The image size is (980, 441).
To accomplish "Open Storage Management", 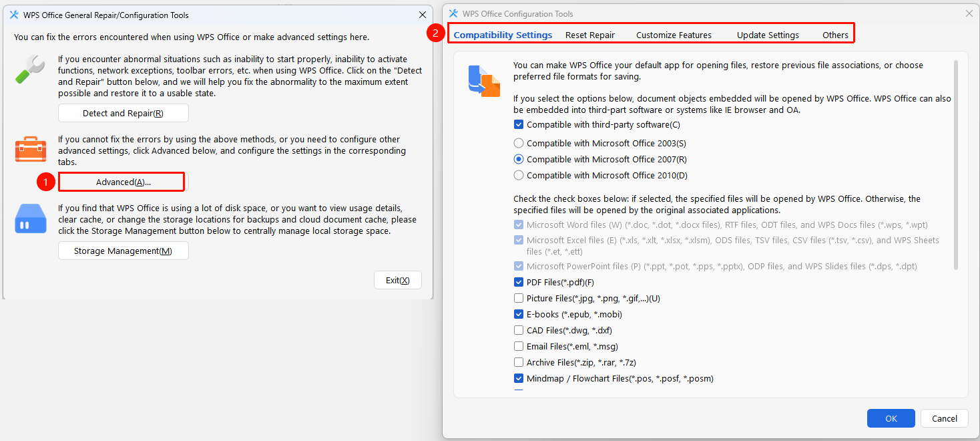I will click(124, 251).
